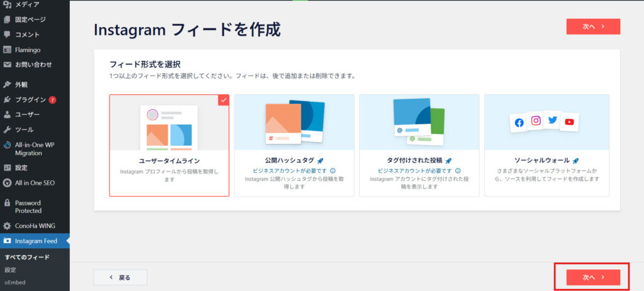Click the Password Protected lock icon

click(7, 203)
